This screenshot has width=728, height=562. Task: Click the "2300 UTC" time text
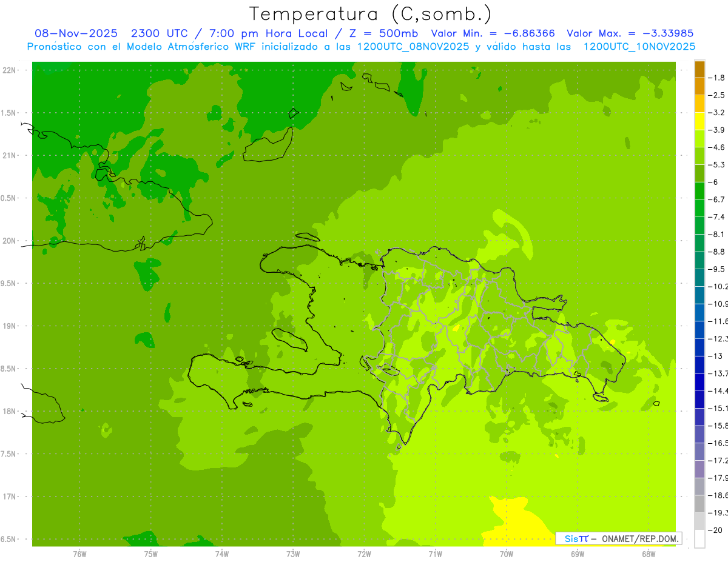pyautogui.click(x=161, y=33)
